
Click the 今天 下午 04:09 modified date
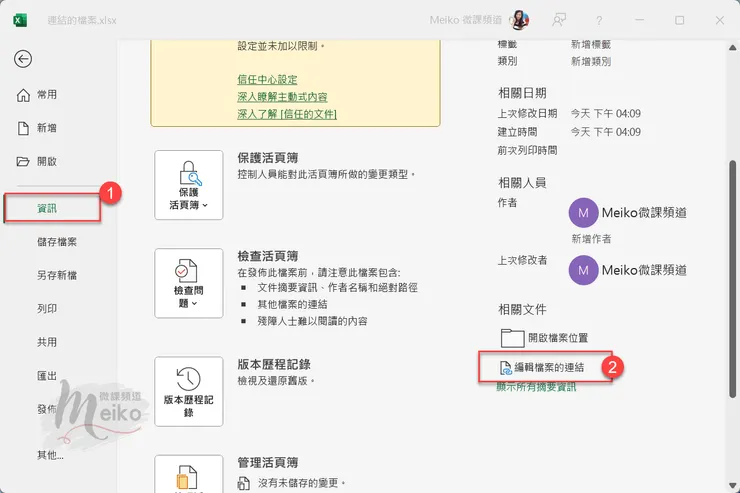[605, 113]
